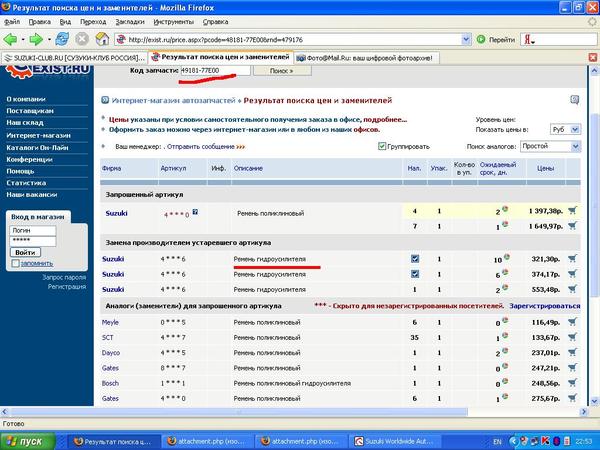Click the magnifier help icon at page top right
Viewport: 600px width, 450px height.
coord(574,100)
